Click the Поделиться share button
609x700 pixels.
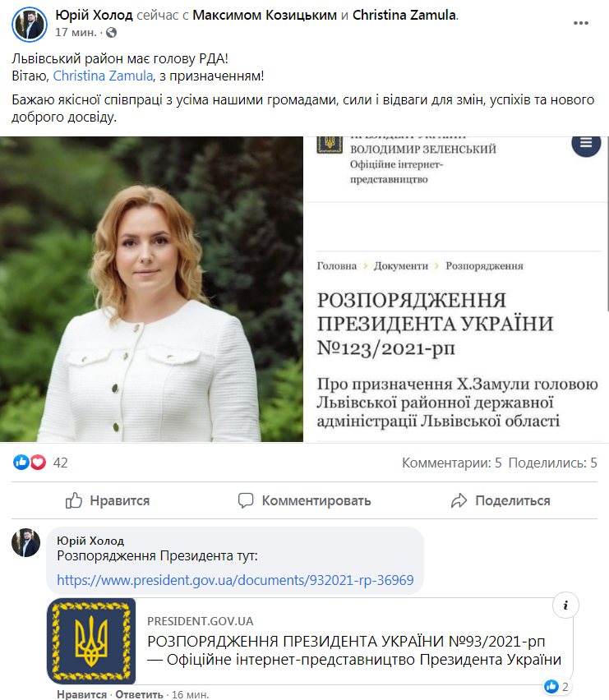click(501, 500)
